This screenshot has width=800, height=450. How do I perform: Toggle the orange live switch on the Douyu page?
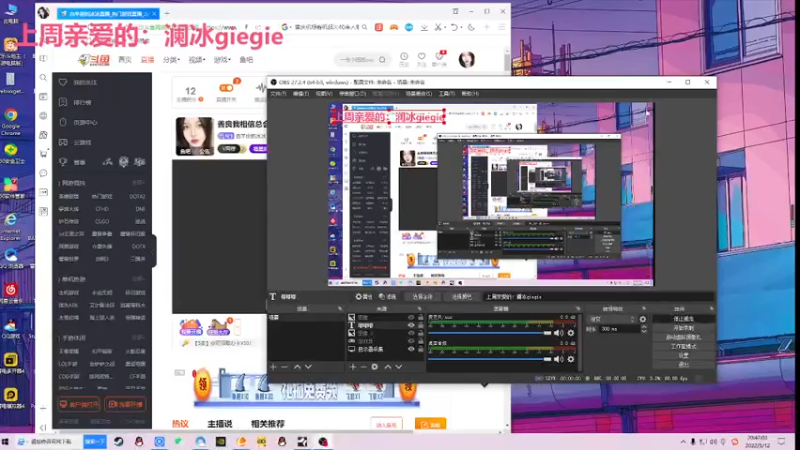click(x=226, y=88)
